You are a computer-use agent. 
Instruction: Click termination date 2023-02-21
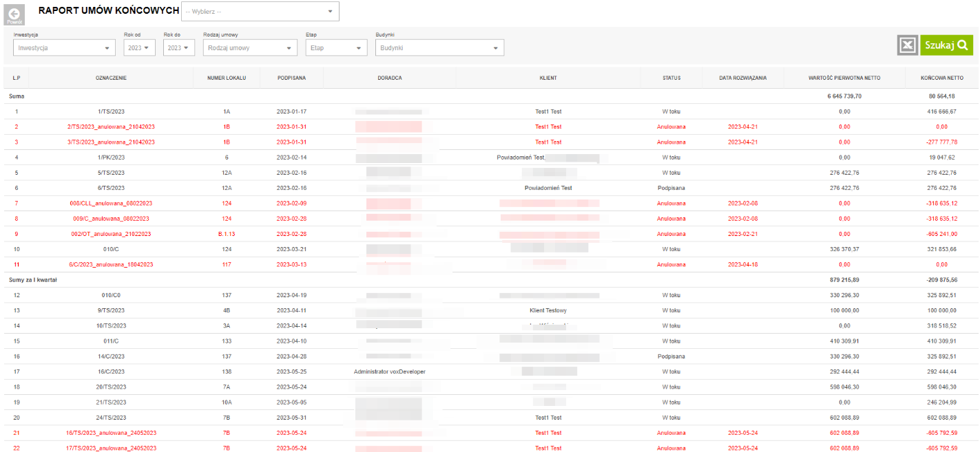pyautogui.click(x=743, y=234)
